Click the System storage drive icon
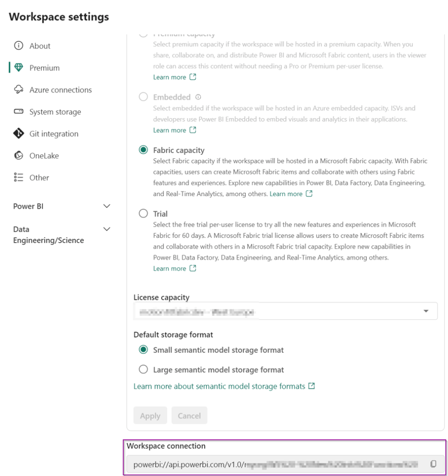The width and height of the screenshot is (448, 476). click(x=19, y=112)
